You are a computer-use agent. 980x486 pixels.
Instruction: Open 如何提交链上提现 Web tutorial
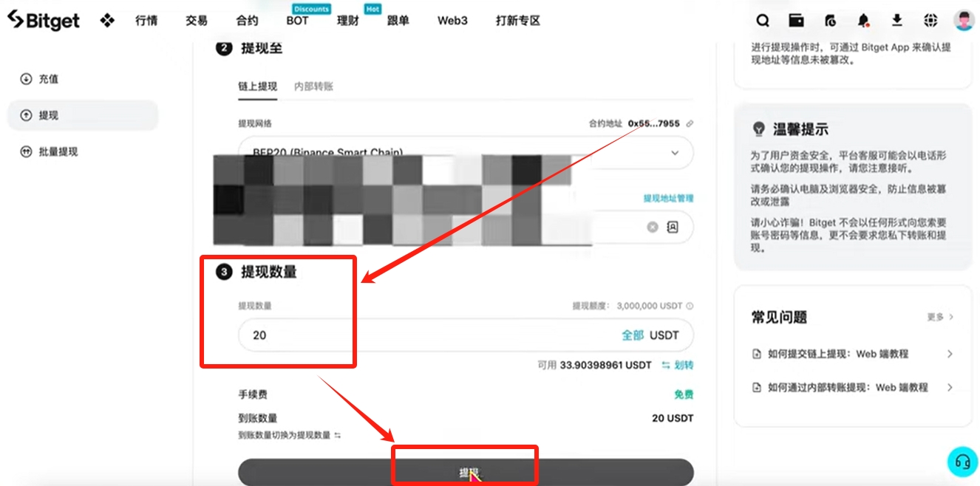pyautogui.click(x=853, y=354)
